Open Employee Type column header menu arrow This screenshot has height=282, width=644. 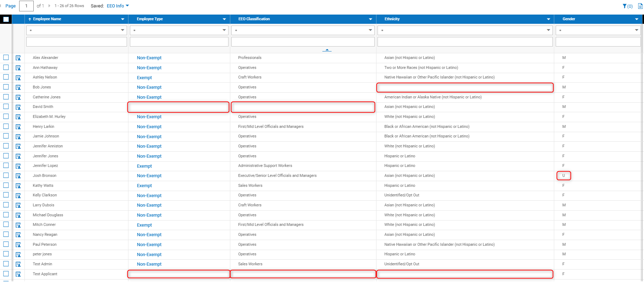(x=224, y=19)
